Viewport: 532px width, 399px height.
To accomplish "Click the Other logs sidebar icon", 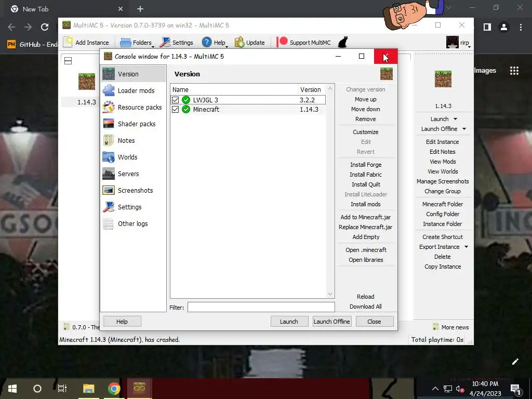I will [x=109, y=223].
